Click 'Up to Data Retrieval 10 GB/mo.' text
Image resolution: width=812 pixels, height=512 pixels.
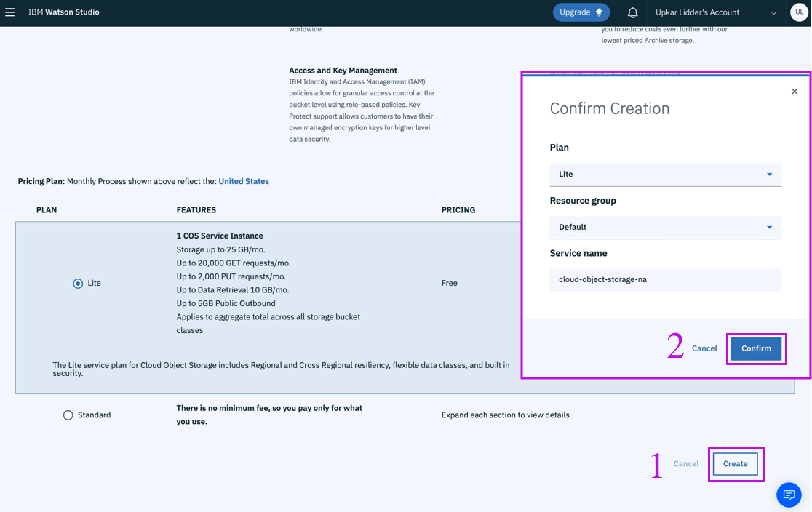(233, 290)
